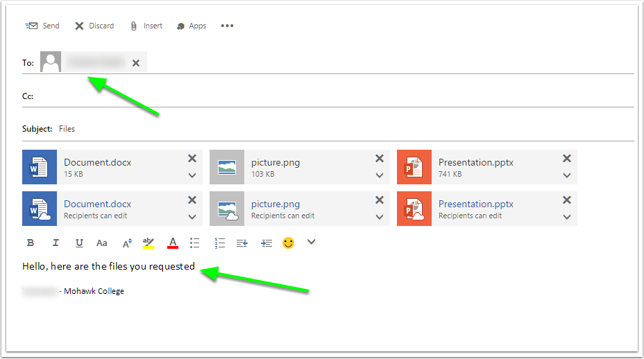Open the Apps menu

(192, 26)
